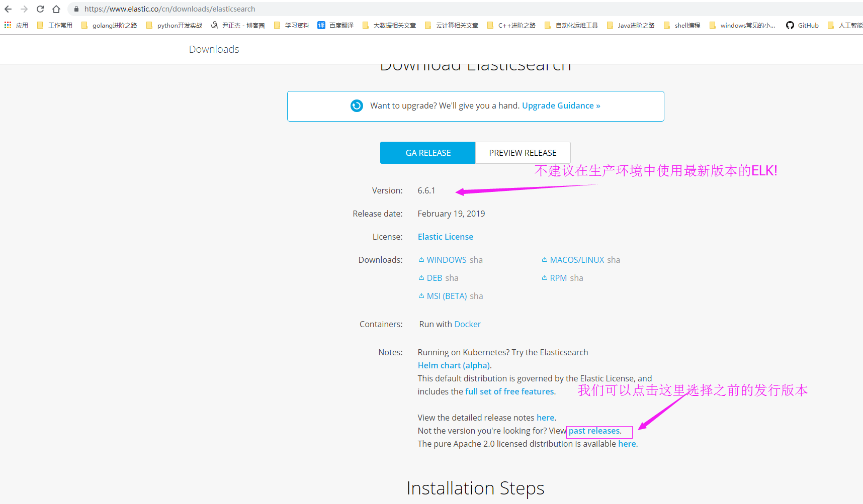Open the 工作常用 bookmark folder
Screen dimensions: 863x504
click(54, 25)
